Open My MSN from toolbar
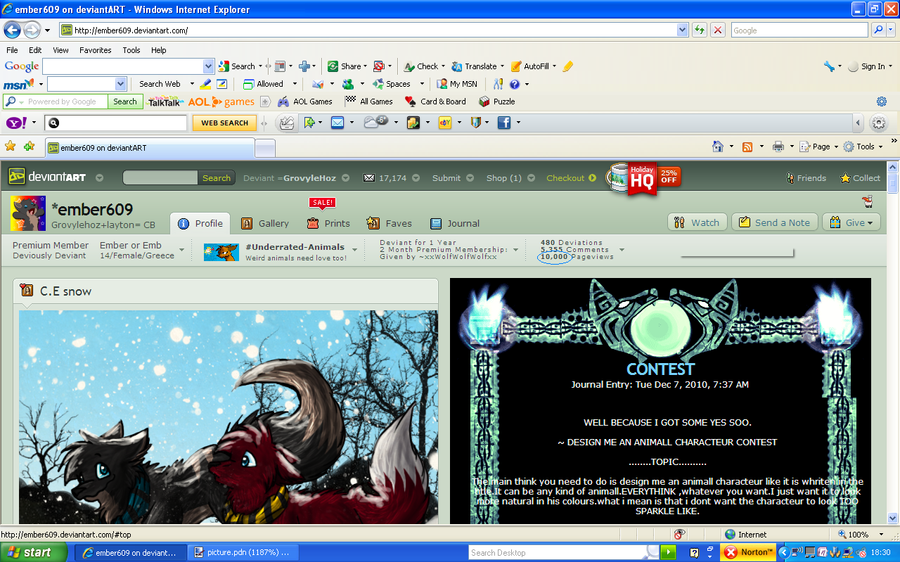Viewport: 900px width, 562px height. (x=457, y=84)
